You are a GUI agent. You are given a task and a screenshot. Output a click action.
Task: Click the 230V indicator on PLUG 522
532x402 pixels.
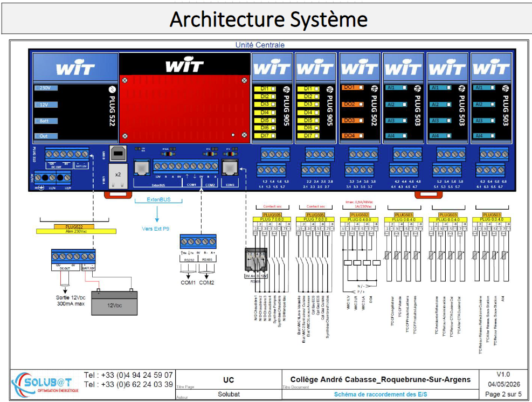tap(46, 88)
